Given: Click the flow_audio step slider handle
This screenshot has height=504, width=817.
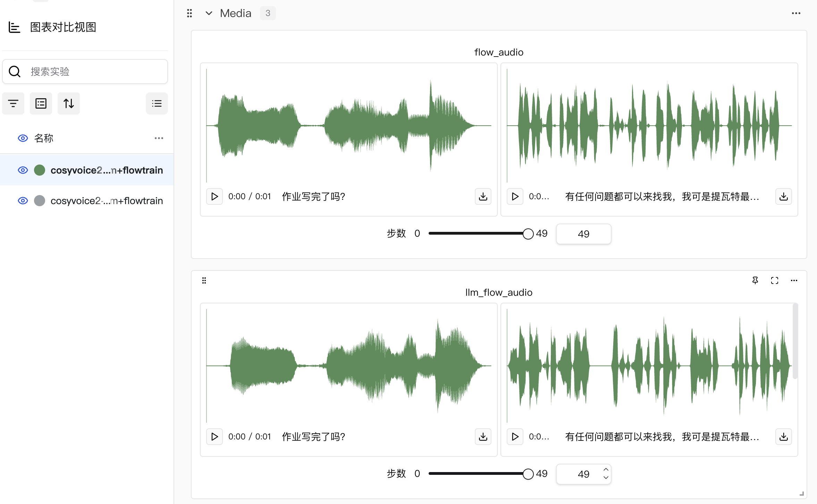Looking at the screenshot, I should click(528, 234).
